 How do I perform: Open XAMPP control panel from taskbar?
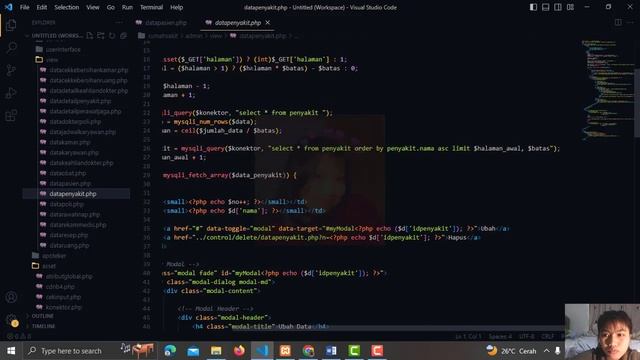pos(285,351)
